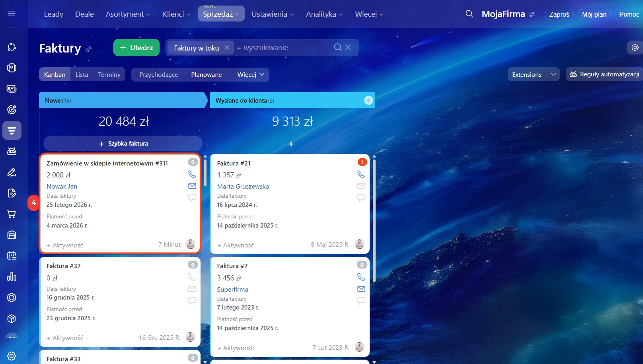The height and width of the screenshot is (364, 643).
Task: Click phone icon on Faktura #21 card
Action: (361, 174)
